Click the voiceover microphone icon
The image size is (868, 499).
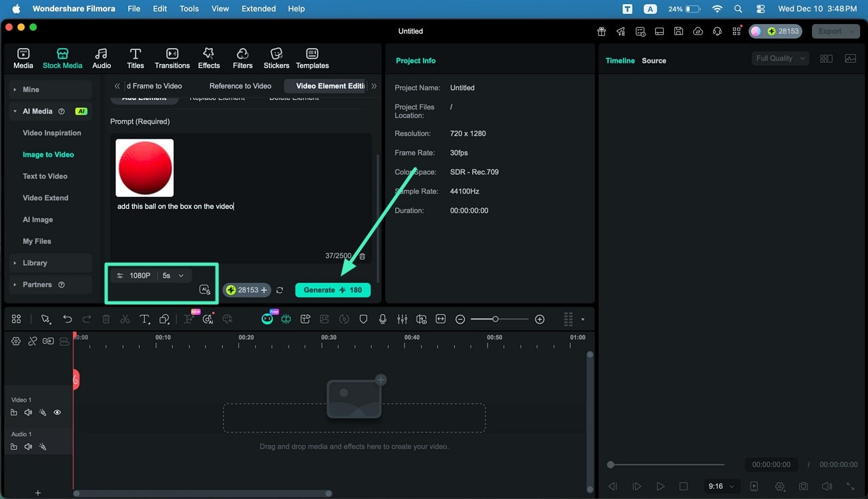click(383, 319)
